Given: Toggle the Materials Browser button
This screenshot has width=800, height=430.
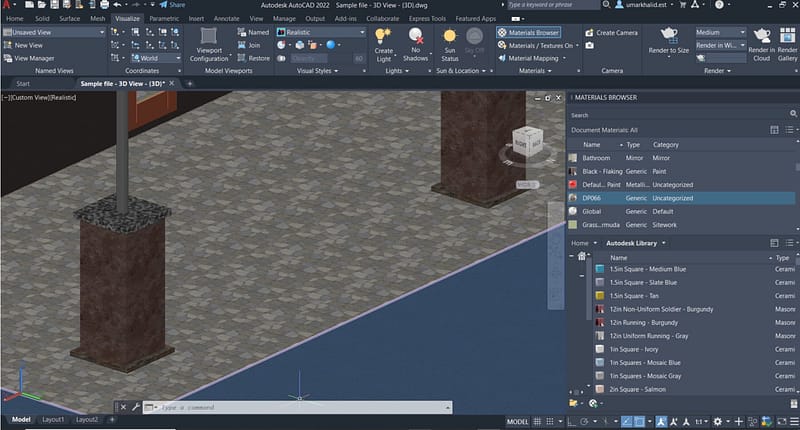Looking at the screenshot, I should click(528, 32).
